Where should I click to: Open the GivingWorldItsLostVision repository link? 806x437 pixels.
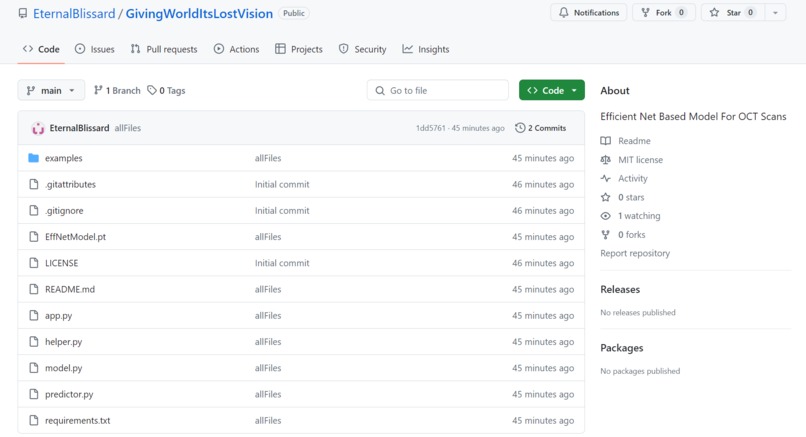(199, 14)
